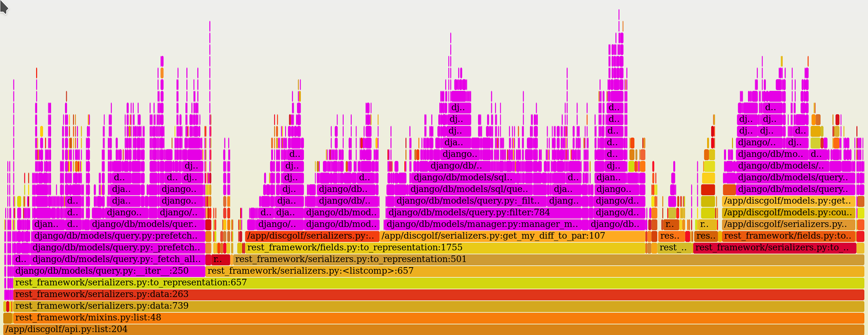868x335 pixels.
Task: Select the red serializers.py:data:263 frame
Action: 439,294
